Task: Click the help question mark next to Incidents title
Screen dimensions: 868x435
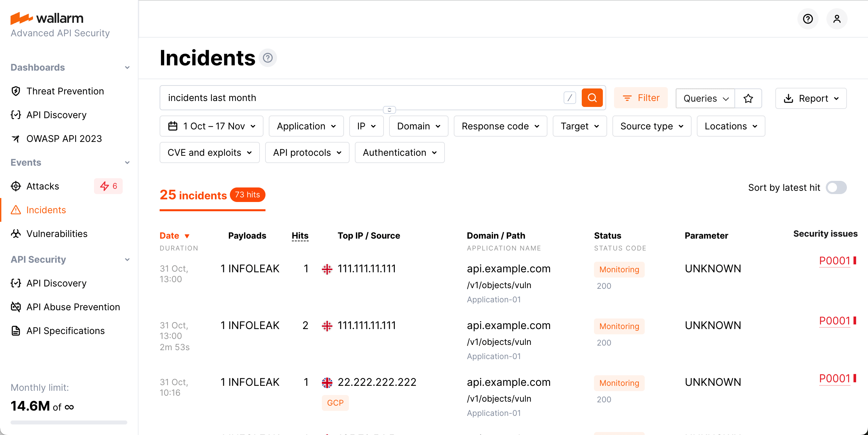Action: (x=268, y=58)
